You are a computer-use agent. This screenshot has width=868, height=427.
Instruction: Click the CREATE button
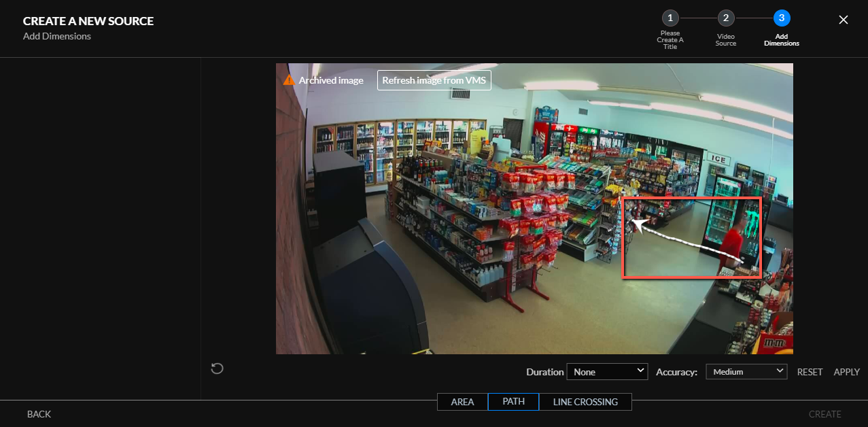[x=825, y=414]
